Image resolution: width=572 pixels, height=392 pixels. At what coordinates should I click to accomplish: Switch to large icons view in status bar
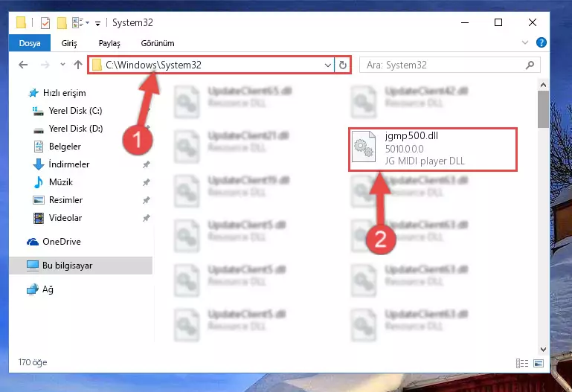tap(539, 363)
